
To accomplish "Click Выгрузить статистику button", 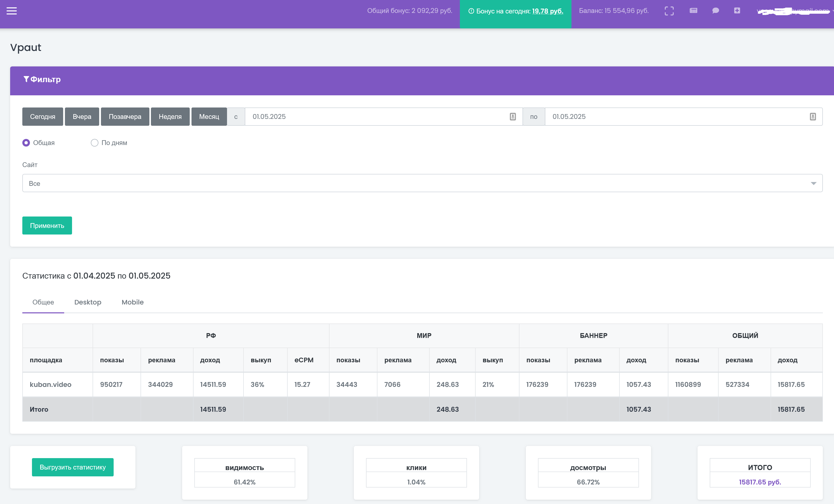I will point(73,467).
